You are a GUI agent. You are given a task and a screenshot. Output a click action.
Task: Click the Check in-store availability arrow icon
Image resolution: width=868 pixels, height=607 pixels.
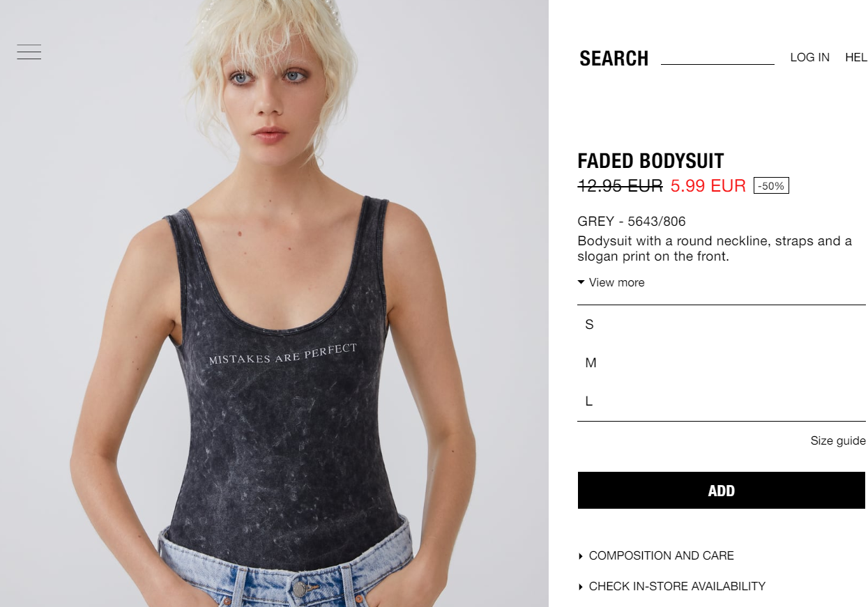click(x=581, y=587)
